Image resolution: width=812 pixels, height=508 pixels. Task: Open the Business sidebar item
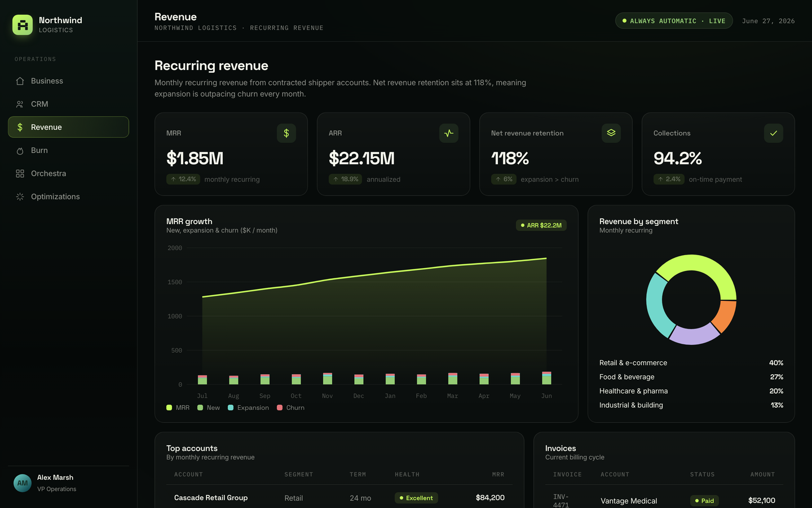point(68,81)
